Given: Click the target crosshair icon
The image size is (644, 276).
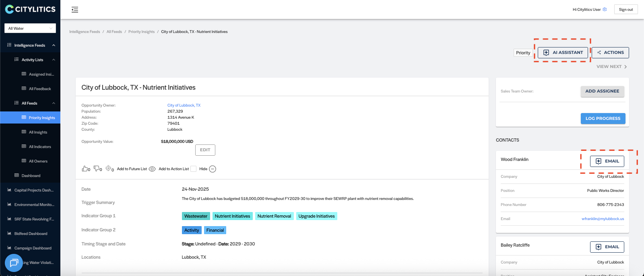Looking at the screenshot, I should click(x=108, y=169).
